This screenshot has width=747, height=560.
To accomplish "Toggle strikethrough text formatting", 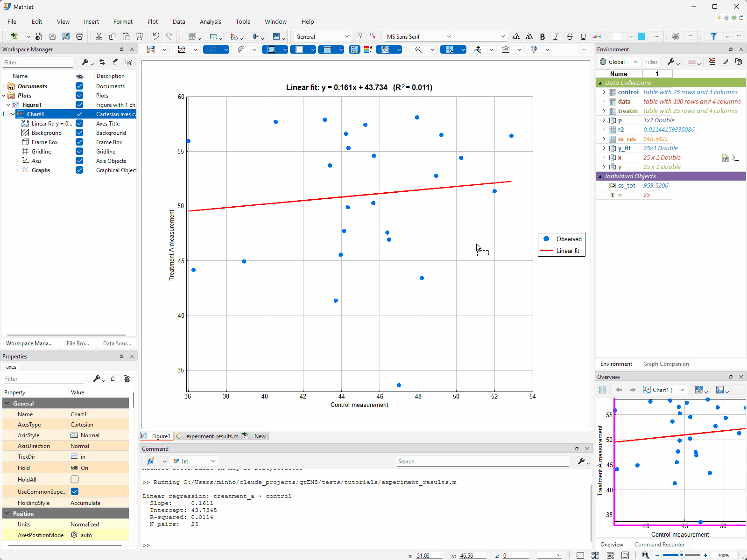I will point(570,36).
